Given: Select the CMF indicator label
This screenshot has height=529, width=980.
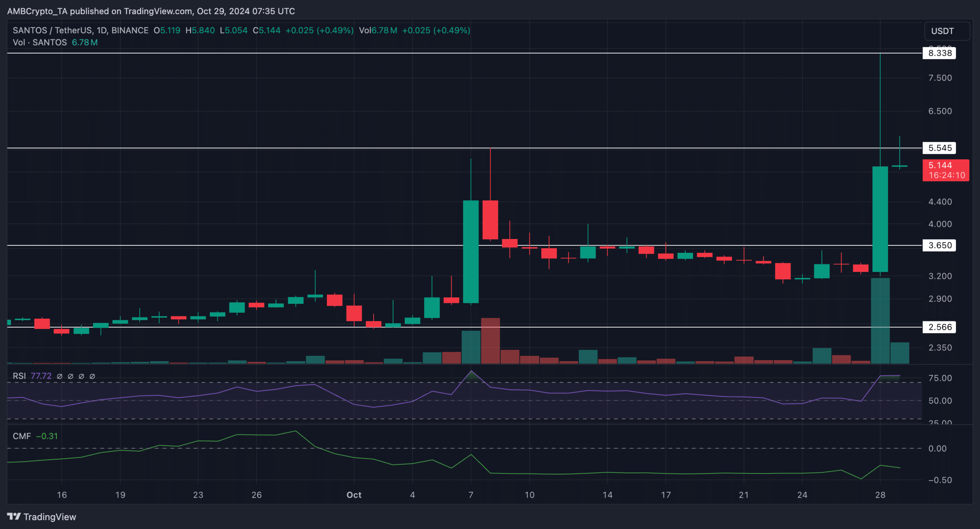Looking at the screenshot, I should coord(21,436).
